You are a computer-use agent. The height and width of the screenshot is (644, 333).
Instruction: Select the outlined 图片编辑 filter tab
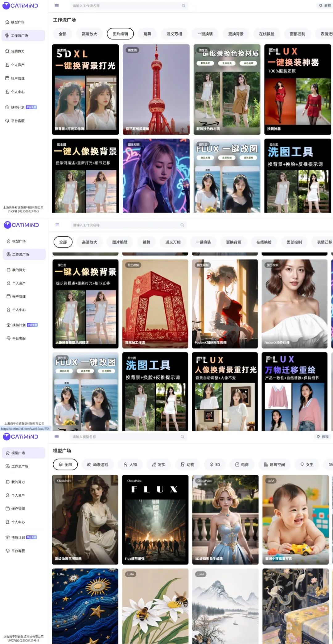120,34
